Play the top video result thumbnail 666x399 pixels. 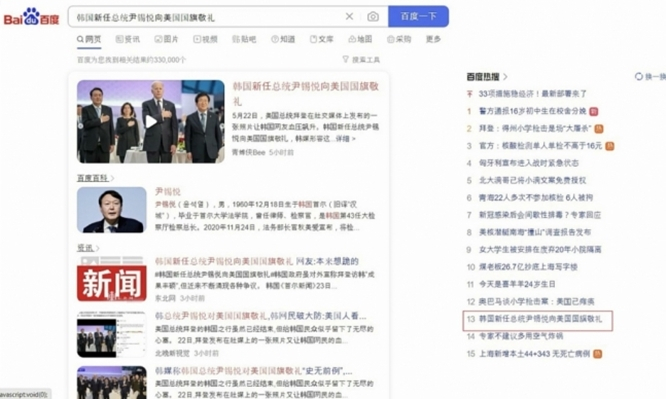[151, 122]
